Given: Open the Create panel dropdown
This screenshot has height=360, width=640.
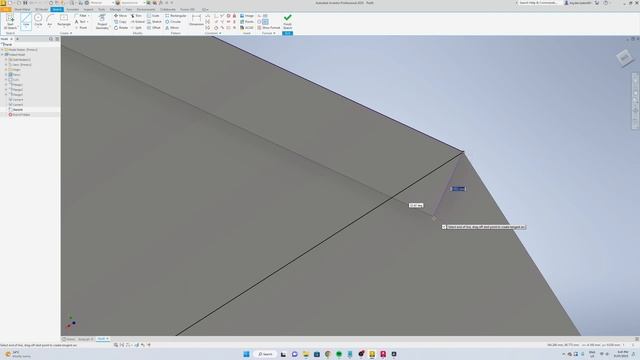Looking at the screenshot, I should coord(66,33).
